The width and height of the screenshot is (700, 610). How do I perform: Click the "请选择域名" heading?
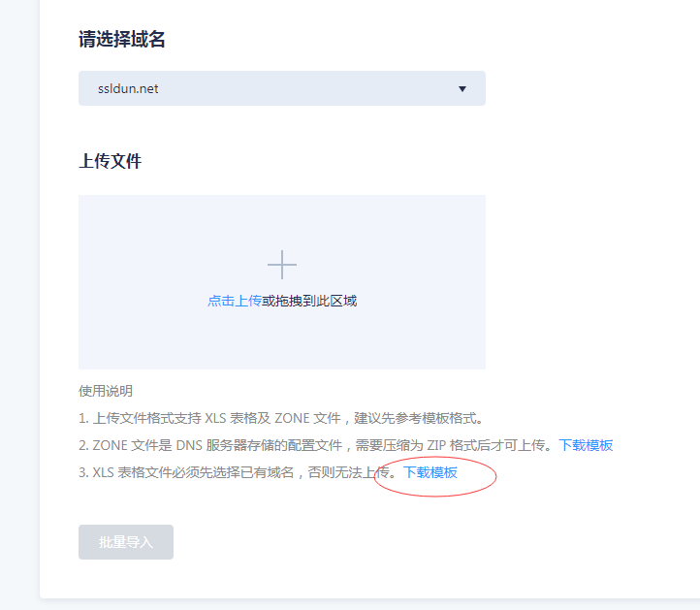pos(122,40)
